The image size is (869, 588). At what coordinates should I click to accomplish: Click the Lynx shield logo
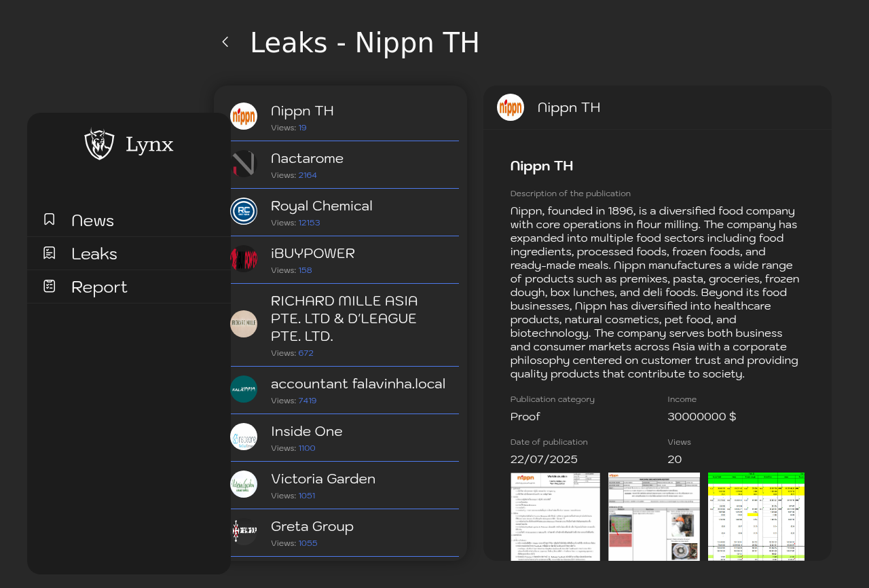coord(99,144)
